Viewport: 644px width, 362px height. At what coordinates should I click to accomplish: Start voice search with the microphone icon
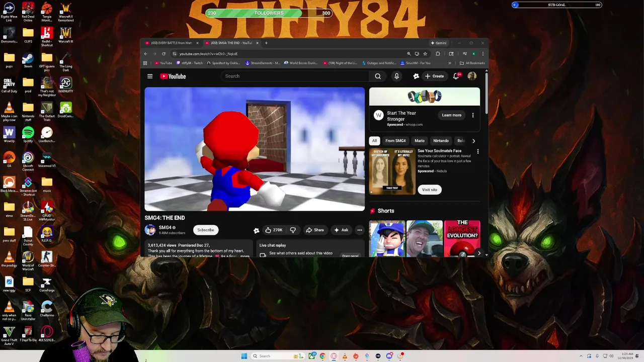(x=396, y=76)
